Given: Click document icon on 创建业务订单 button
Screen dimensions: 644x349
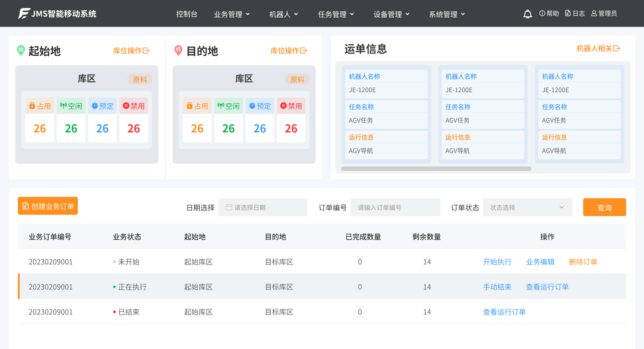Looking at the screenshot, I should (x=25, y=206).
